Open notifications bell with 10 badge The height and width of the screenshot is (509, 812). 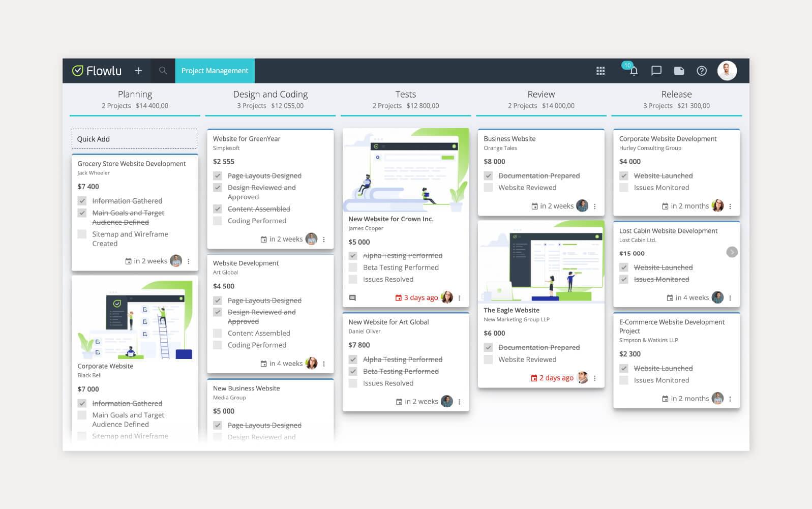[x=633, y=71]
